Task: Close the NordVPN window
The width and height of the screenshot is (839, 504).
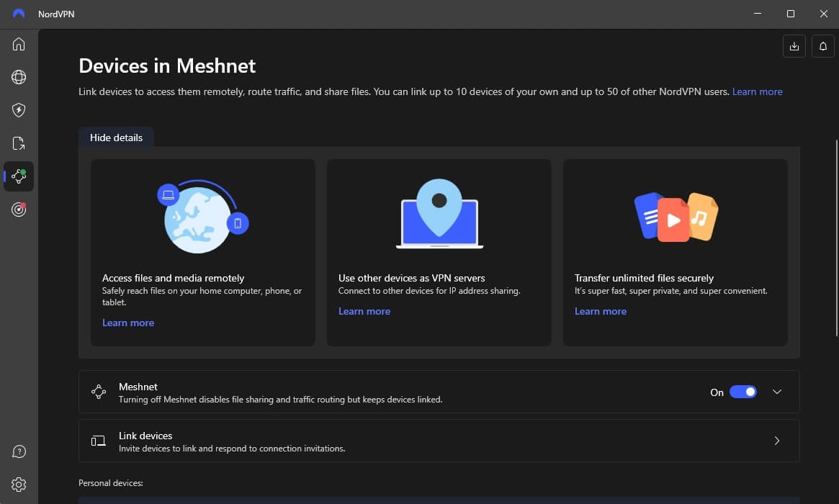Action: [823, 14]
